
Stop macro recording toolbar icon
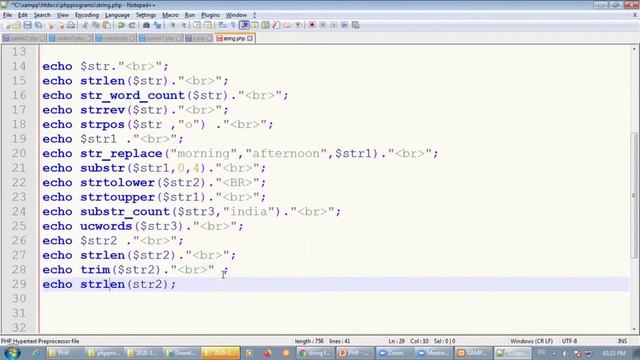point(323,25)
